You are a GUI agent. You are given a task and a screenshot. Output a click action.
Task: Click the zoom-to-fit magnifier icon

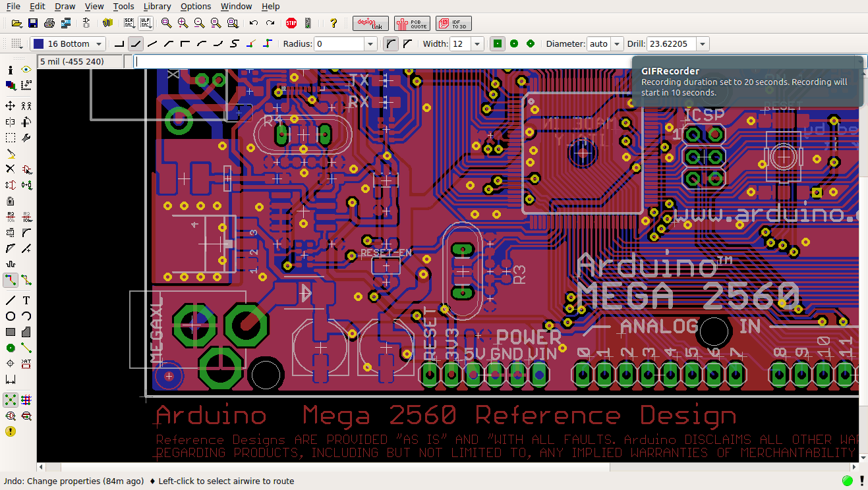(x=166, y=23)
